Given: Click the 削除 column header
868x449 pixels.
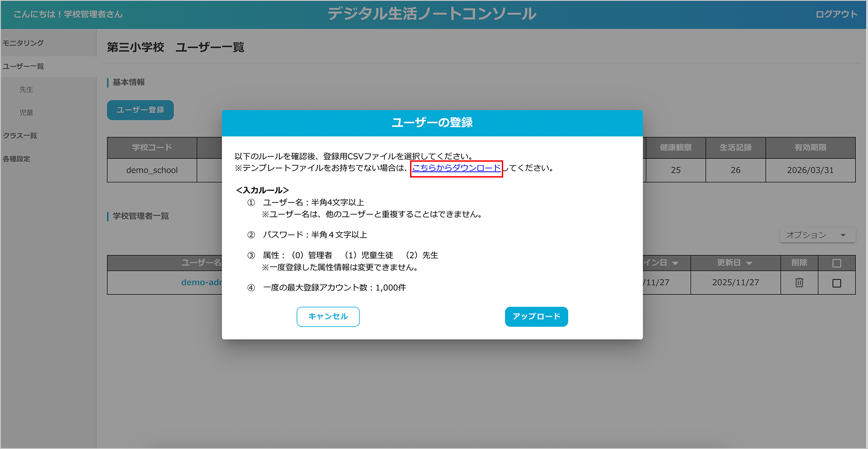Looking at the screenshot, I should (x=799, y=262).
